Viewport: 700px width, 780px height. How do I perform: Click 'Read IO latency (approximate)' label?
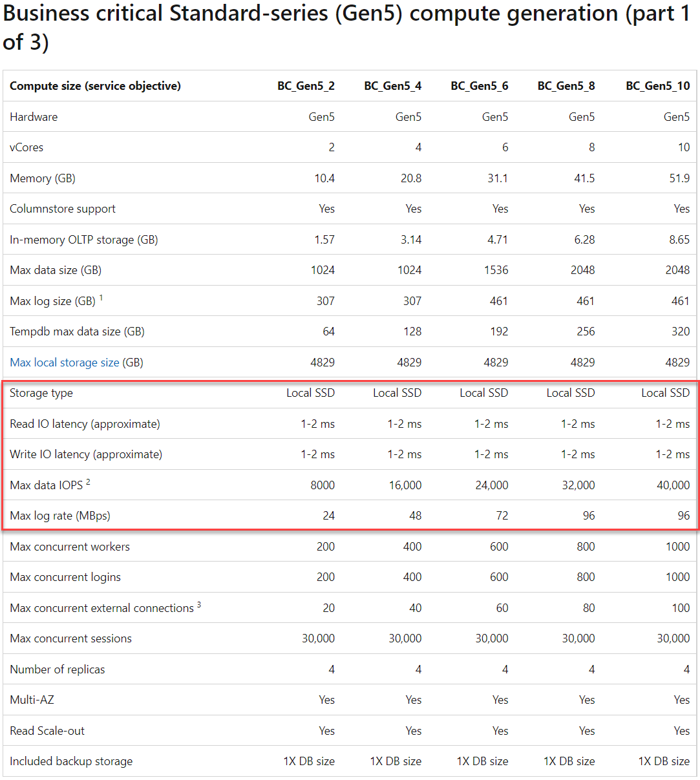click(85, 424)
